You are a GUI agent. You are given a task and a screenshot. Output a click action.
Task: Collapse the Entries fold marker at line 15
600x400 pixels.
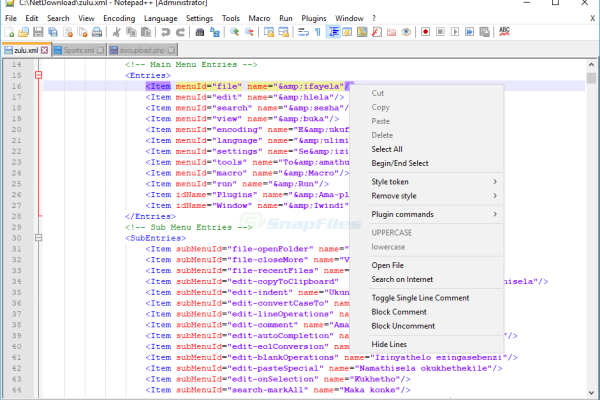coord(38,75)
